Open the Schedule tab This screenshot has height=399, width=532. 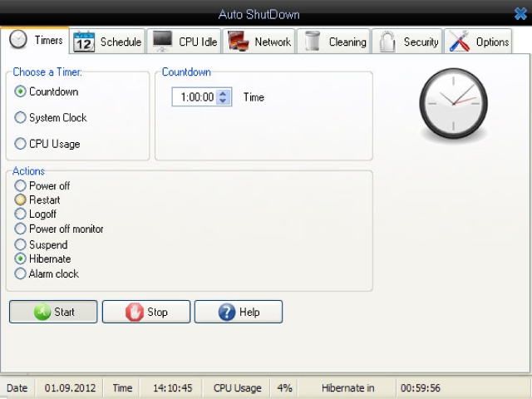107,42
